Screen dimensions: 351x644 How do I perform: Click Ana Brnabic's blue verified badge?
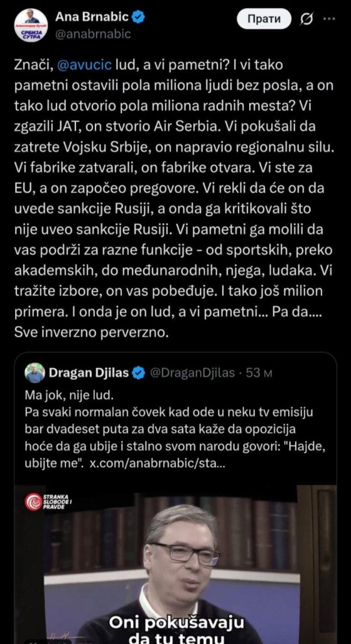pyautogui.click(x=139, y=18)
